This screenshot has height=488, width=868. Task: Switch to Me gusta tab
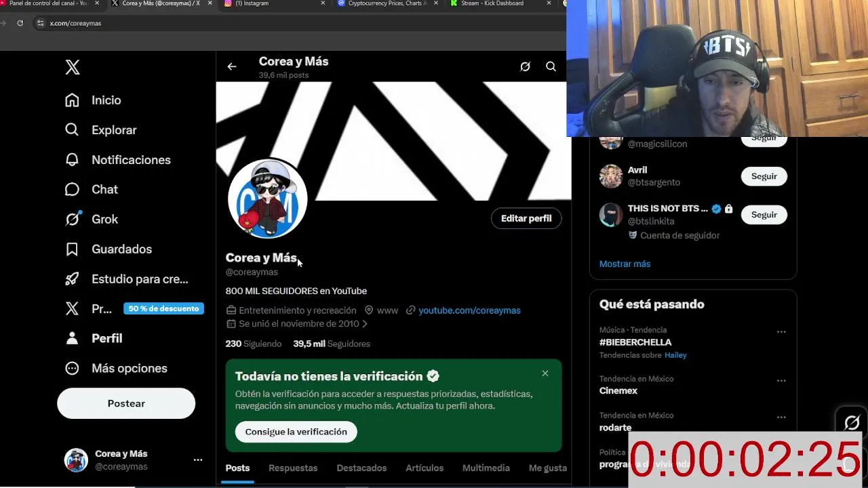click(548, 468)
